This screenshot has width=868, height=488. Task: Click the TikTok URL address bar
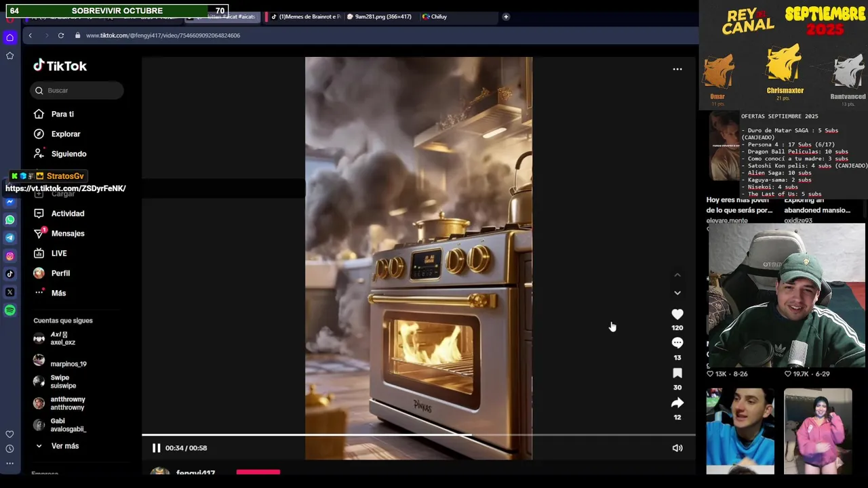[x=163, y=35]
